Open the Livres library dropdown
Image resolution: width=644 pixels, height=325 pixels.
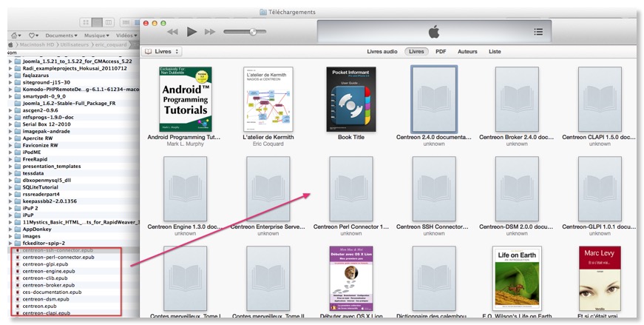[x=162, y=52]
